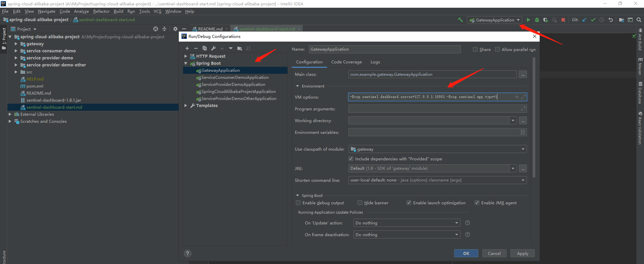Run with Coverage from the main toolbar
Viewport: 644px width, 264px height.
pyautogui.click(x=546, y=20)
